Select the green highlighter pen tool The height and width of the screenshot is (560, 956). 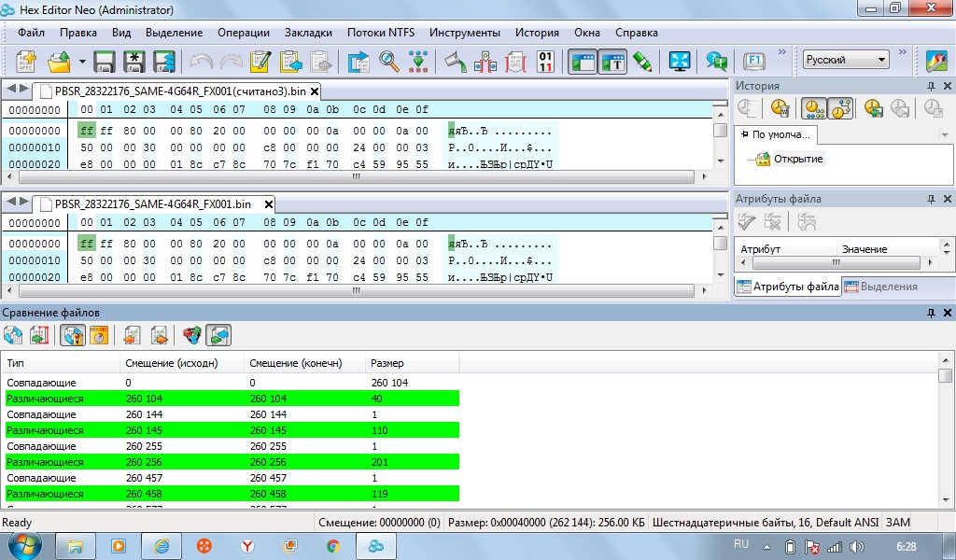642,62
